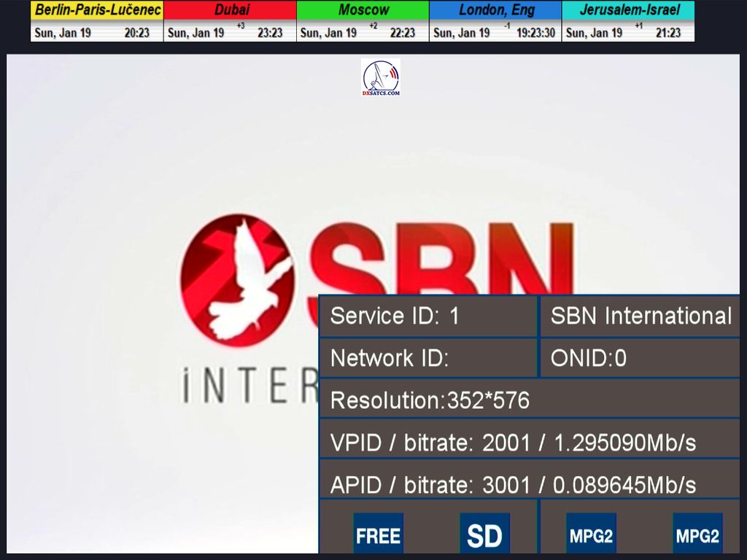Open the green Moscow clock header

click(363, 10)
